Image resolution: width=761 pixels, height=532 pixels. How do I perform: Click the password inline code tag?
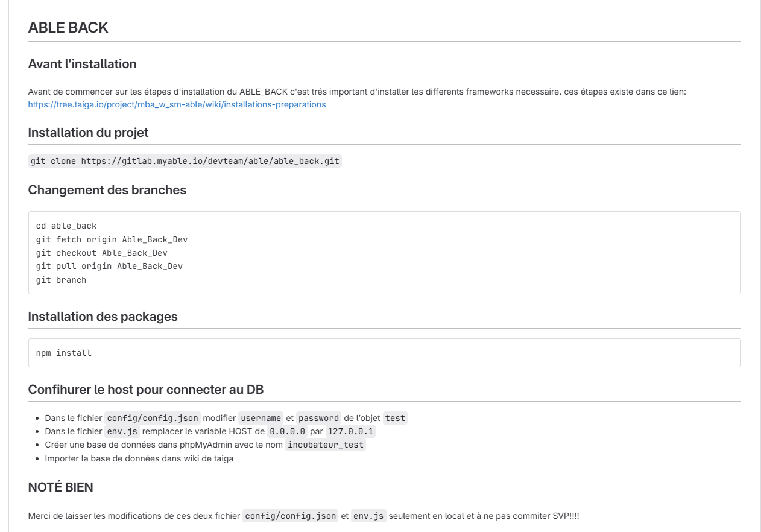click(318, 418)
